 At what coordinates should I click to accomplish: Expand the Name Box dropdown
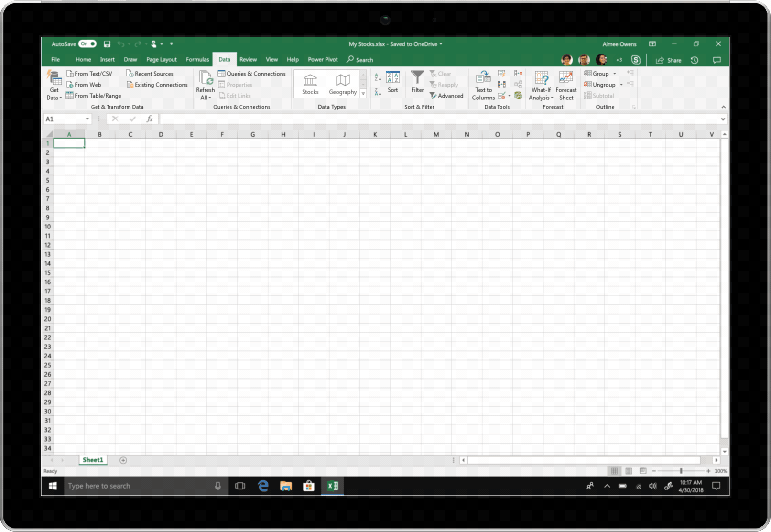tap(87, 119)
